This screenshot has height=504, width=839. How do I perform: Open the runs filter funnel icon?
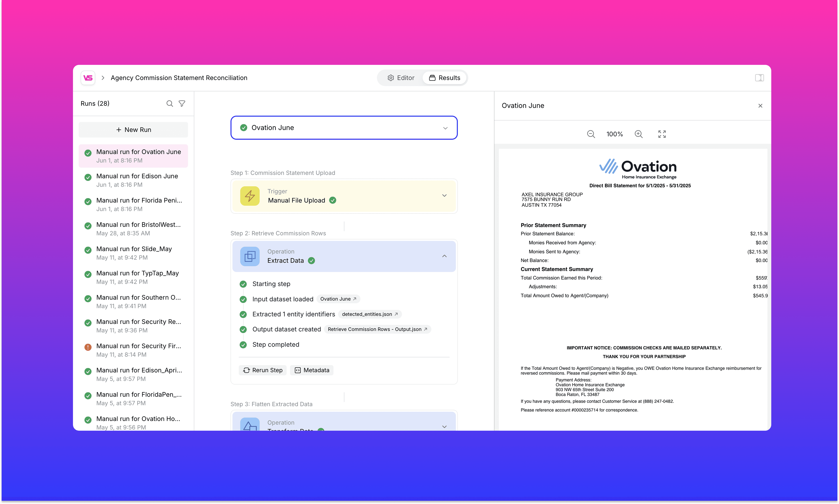coord(182,104)
